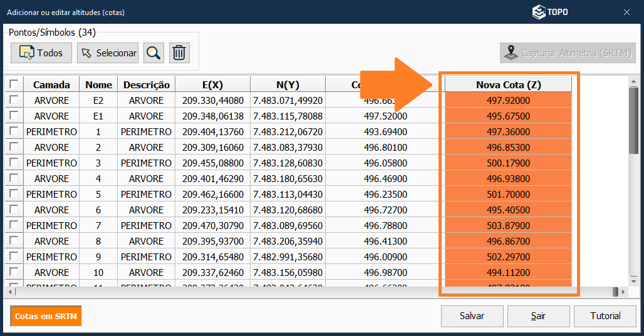Close the altitude editor window

pos(626,12)
